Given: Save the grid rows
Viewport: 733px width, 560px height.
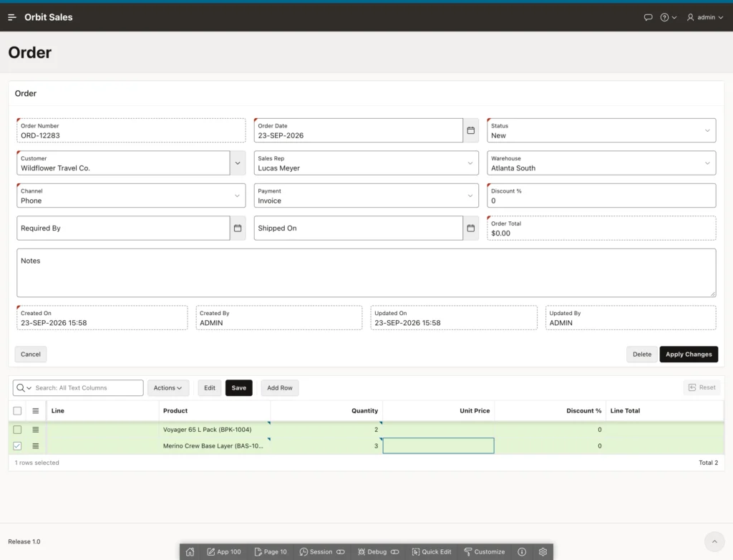Looking at the screenshot, I should pyautogui.click(x=239, y=388).
